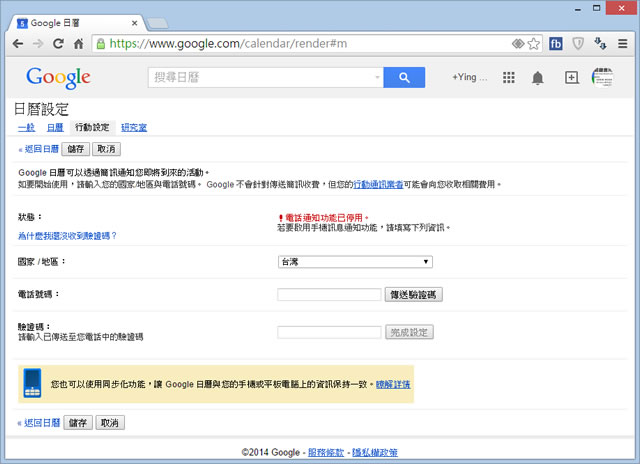The width and height of the screenshot is (640, 464).
Task: Click the 傳送驗證碼 button
Action: pyautogui.click(x=413, y=295)
